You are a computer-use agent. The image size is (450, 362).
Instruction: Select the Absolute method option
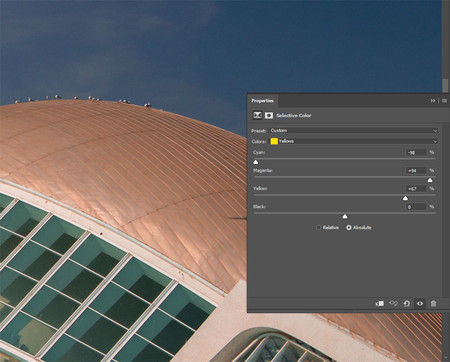[x=359, y=227]
